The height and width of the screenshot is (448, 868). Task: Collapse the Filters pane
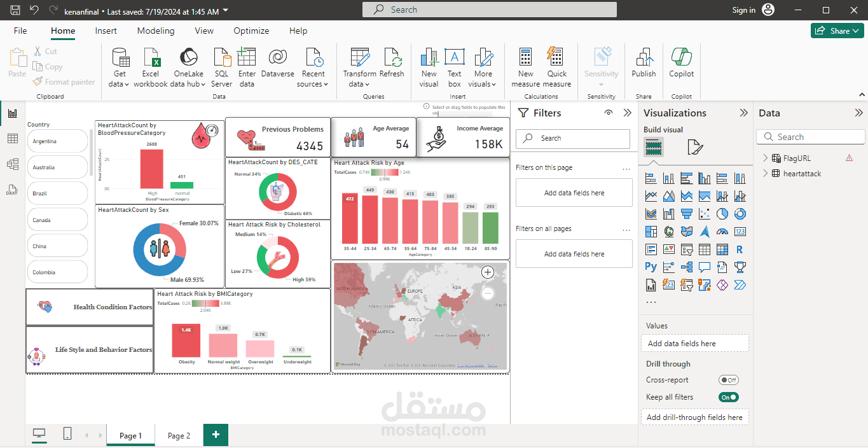[x=628, y=113]
